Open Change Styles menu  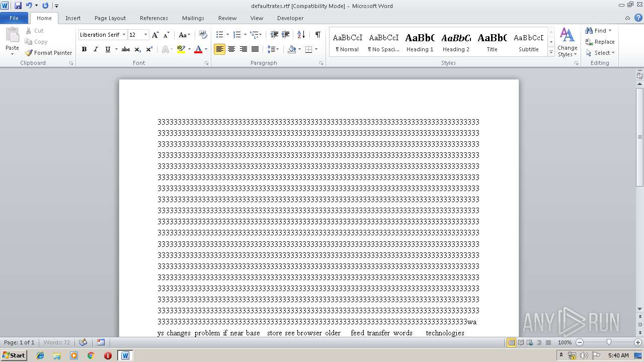[567, 43]
